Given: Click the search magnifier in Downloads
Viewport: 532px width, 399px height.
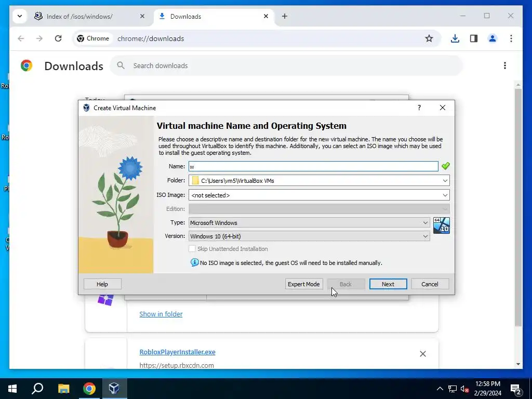Looking at the screenshot, I should click(121, 65).
